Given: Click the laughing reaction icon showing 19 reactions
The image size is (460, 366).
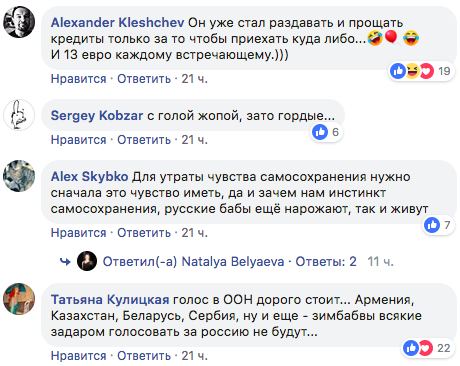Looking at the screenshot, I should (x=412, y=71).
